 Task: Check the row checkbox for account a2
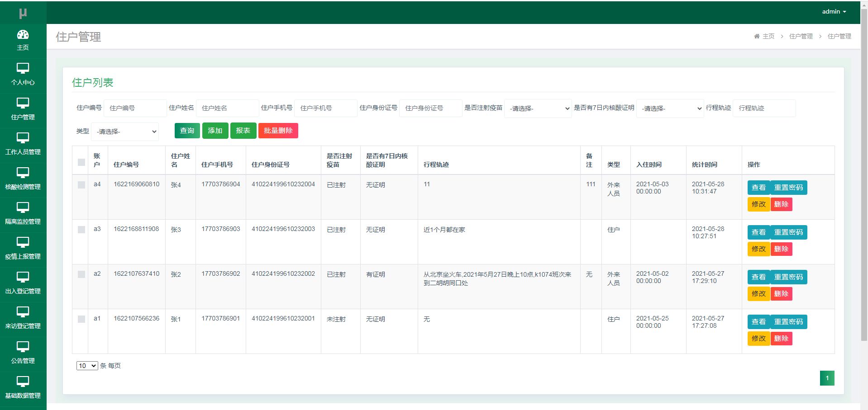[x=81, y=274]
